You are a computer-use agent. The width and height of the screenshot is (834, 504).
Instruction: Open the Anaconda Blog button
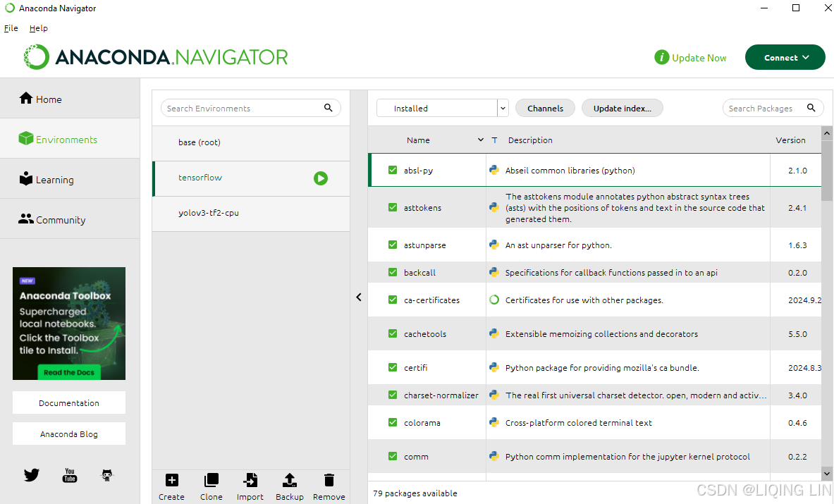click(x=69, y=434)
